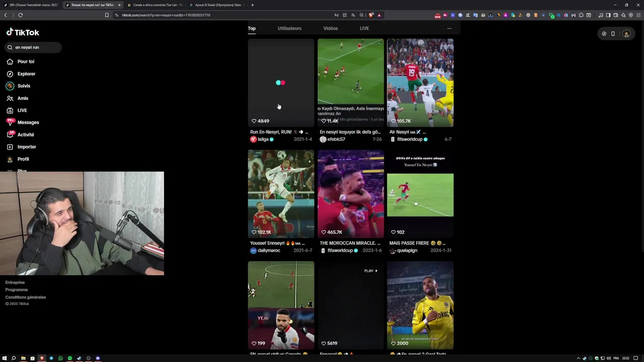Open the quelapign account link
This screenshot has width=644, height=362.
tap(407, 250)
